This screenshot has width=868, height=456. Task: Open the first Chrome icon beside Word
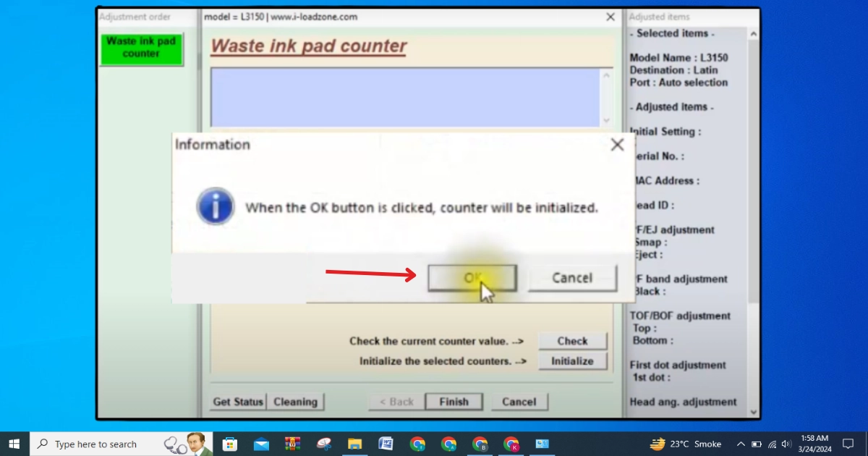click(x=417, y=444)
